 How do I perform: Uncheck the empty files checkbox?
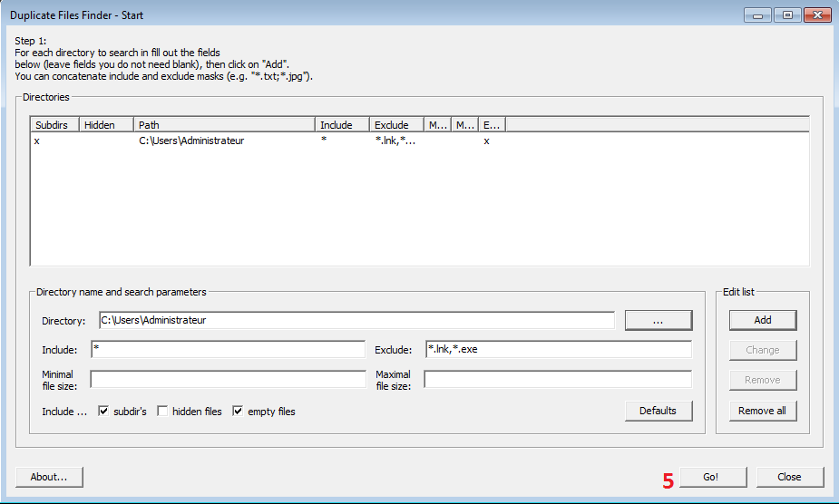coord(239,412)
